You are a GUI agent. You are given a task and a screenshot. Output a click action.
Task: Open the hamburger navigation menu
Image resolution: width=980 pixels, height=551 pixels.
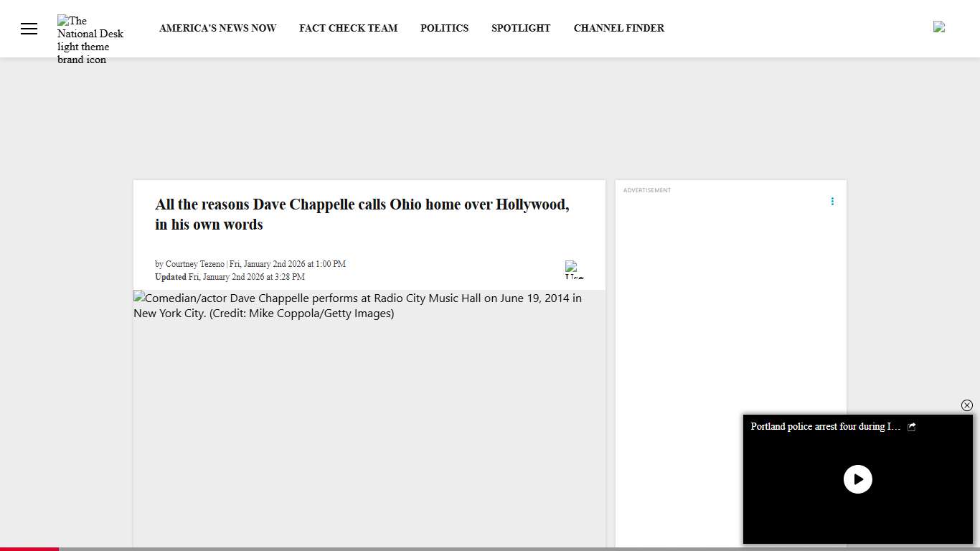[29, 29]
